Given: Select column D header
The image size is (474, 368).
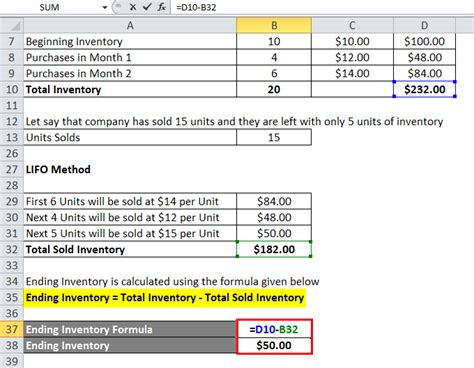Looking at the screenshot, I should (x=424, y=25).
